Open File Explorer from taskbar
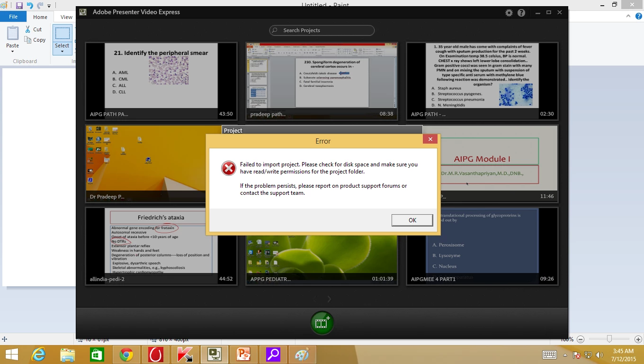Viewport: 644px width, 364px height. point(68,355)
